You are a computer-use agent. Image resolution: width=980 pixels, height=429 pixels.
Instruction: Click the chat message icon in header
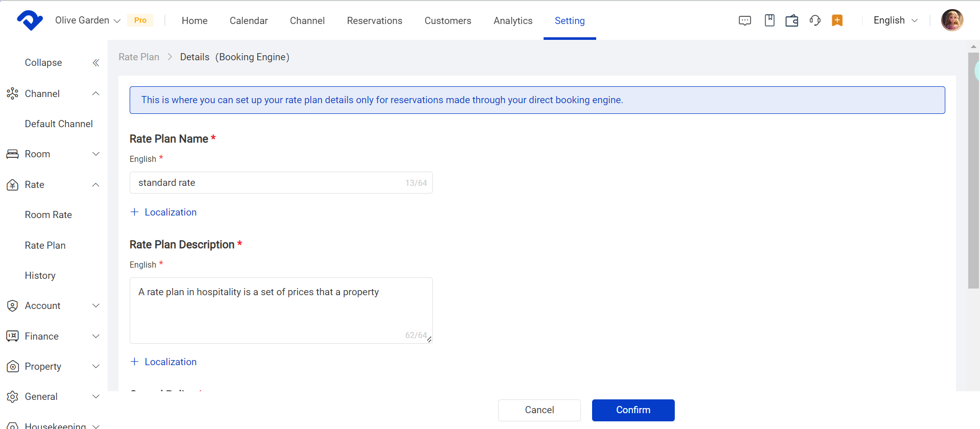(745, 20)
